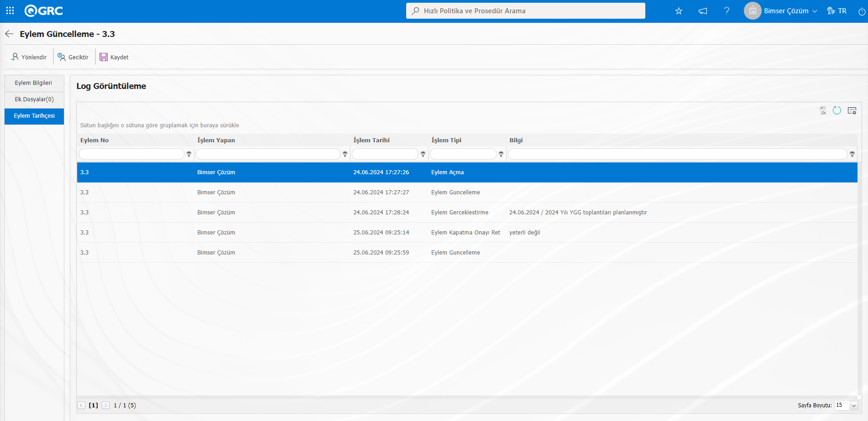
Task: Click the clear filter icon
Action: click(x=823, y=110)
